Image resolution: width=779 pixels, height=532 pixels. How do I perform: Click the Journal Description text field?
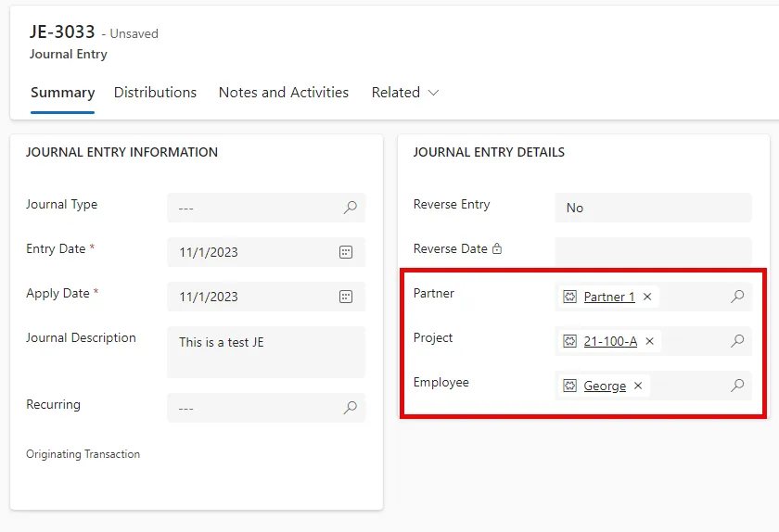[x=266, y=351]
